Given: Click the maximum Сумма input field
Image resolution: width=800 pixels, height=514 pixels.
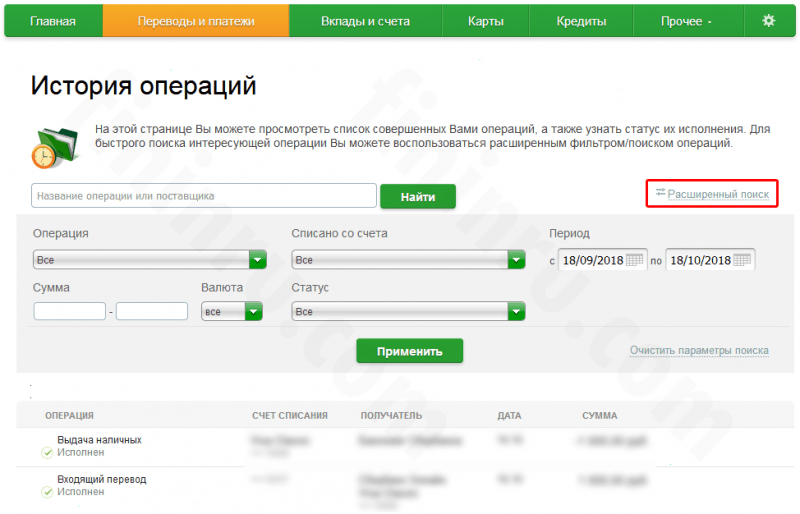Looking at the screenshot, I should tap(152, 311).
